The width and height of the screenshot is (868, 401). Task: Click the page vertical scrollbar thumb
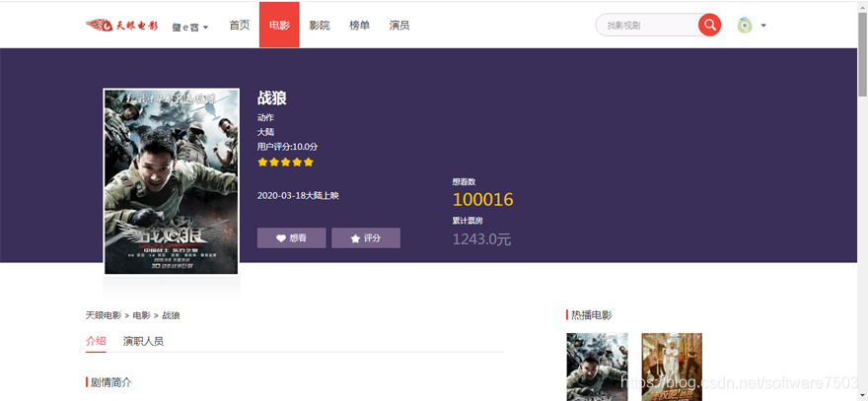[862, 54]
